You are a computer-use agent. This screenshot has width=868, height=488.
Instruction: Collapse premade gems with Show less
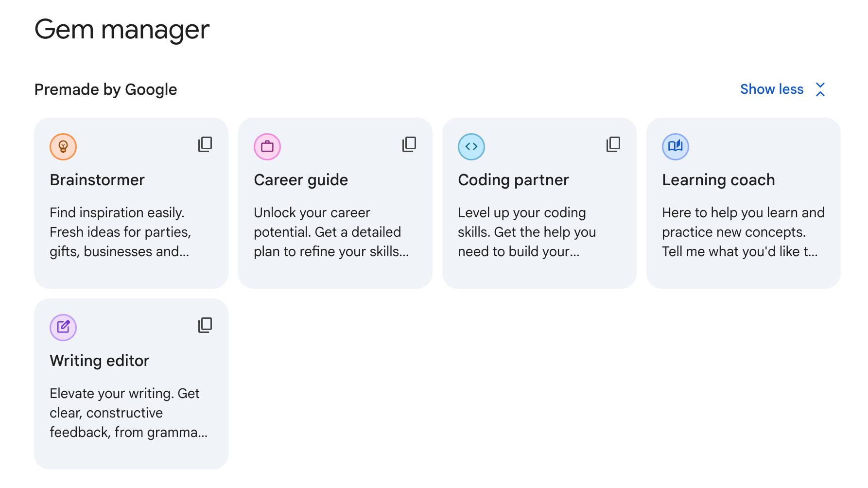(772, 89)
